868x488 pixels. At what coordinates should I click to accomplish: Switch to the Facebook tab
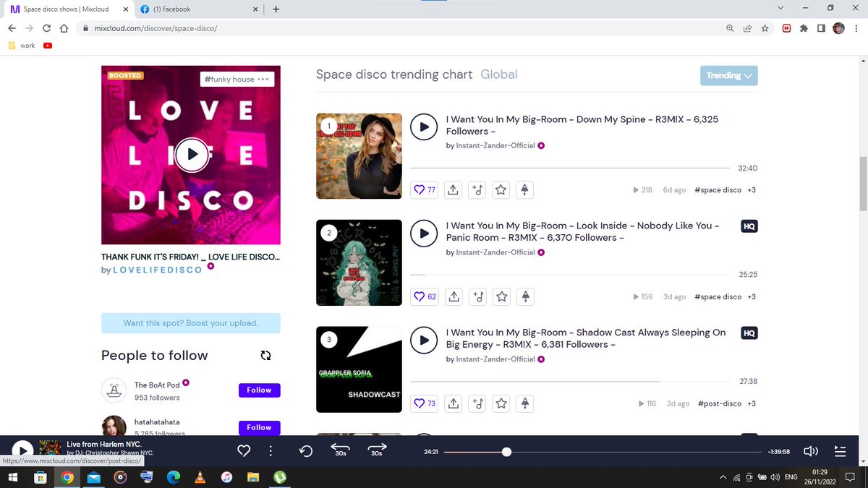coord(197,9)
